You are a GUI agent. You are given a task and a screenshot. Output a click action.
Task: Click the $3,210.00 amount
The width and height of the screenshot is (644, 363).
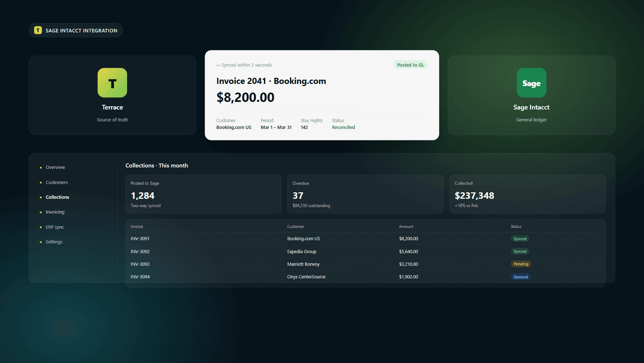coord(408,264)
